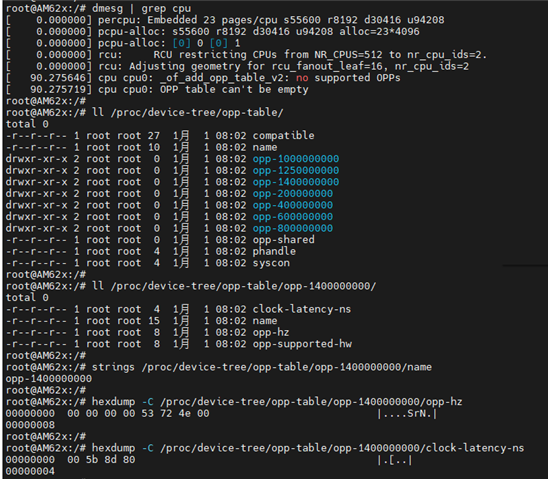Click the 'syscon' file entry
The image size is (548, 479).
coord(271,263)
